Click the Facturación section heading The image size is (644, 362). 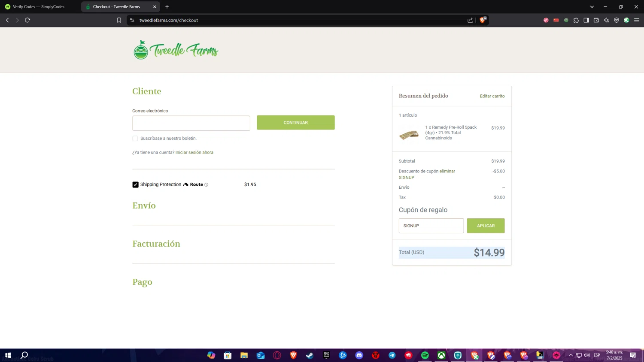[156, 244]
